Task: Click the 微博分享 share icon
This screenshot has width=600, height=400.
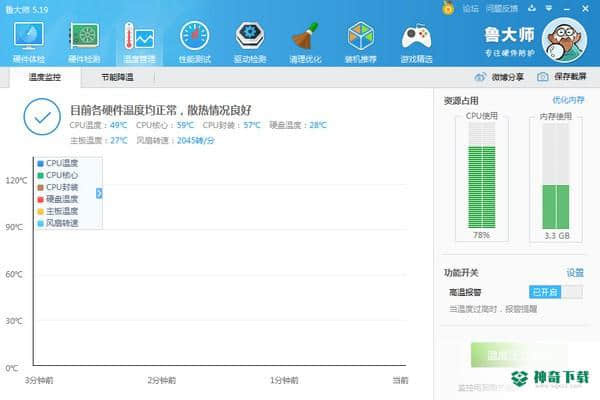Action: [x=480, y=77]
